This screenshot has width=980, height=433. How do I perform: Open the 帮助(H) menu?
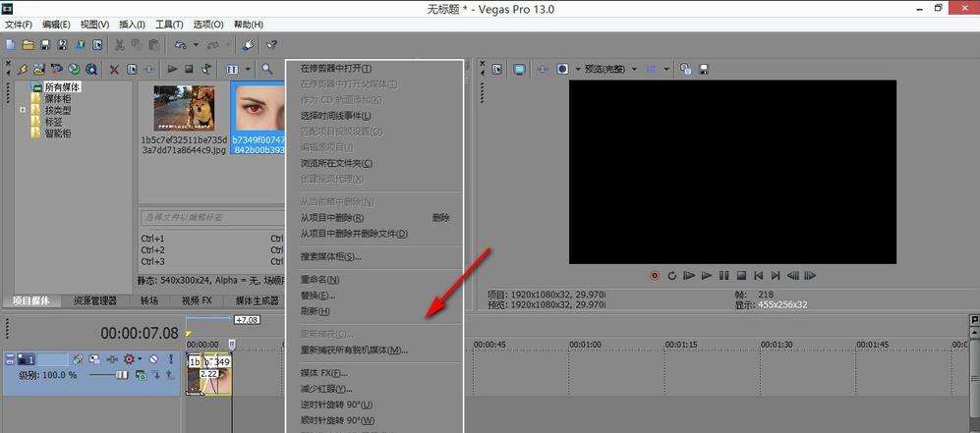(248, 25)
